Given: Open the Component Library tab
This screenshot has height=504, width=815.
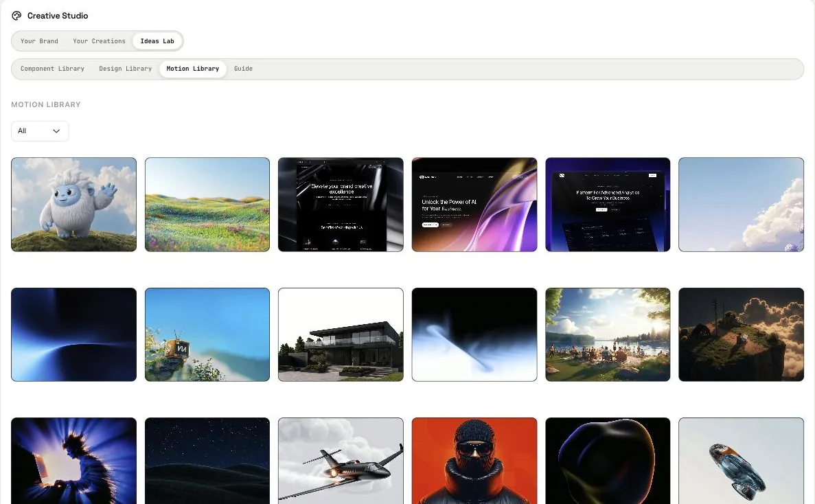Looking at the screenshot, I should tap(52, 69).
